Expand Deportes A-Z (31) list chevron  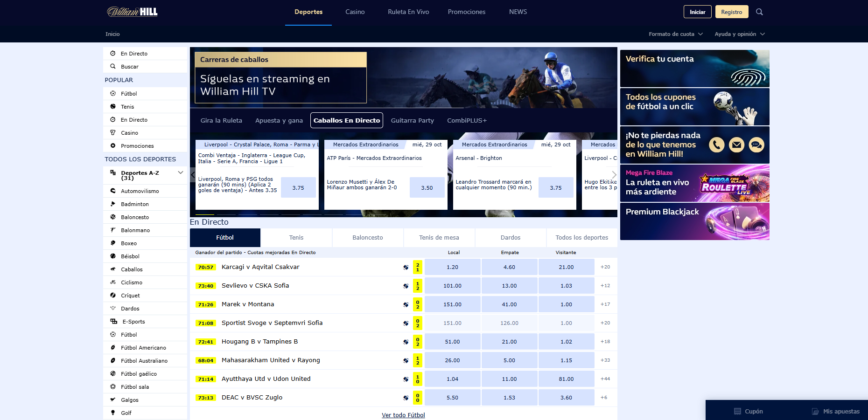tap(181, 173)
